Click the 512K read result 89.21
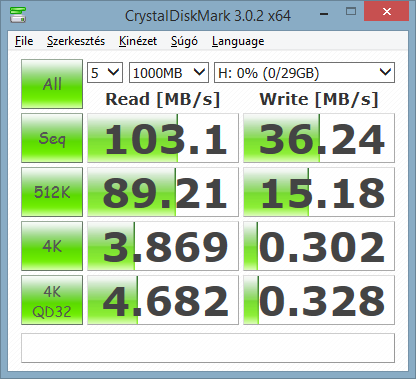 tap(163, 192)
